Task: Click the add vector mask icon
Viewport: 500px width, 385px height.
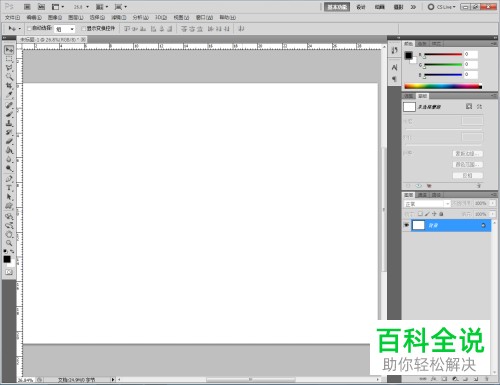Action: [x=479, y=106]
